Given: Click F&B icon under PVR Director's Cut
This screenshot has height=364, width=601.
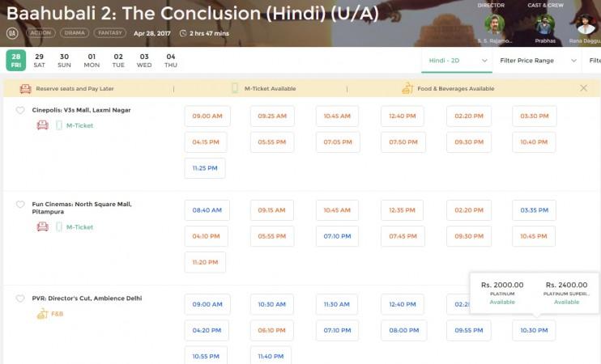Looking at the screenshot, I should [42, 314].
